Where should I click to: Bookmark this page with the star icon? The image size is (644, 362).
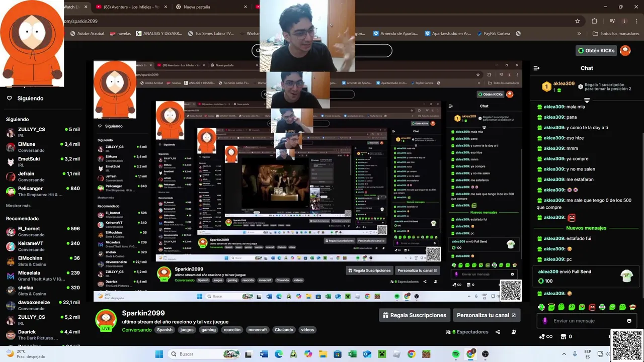pos(578,21)
